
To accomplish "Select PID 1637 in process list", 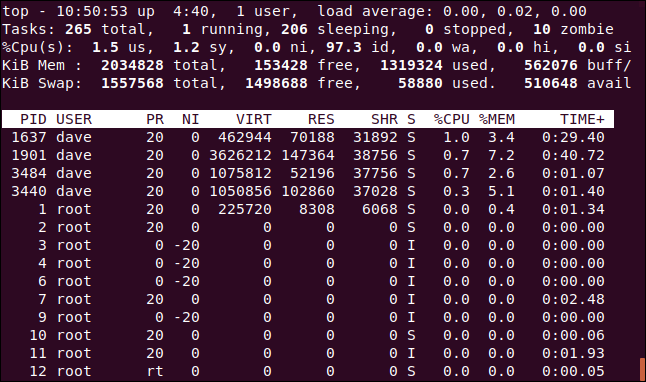I will pyautogui.click(x=29, y=137).
